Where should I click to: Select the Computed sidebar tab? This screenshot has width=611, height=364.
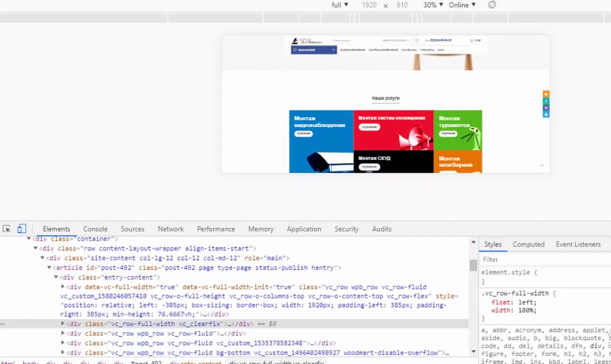(529, 244)
